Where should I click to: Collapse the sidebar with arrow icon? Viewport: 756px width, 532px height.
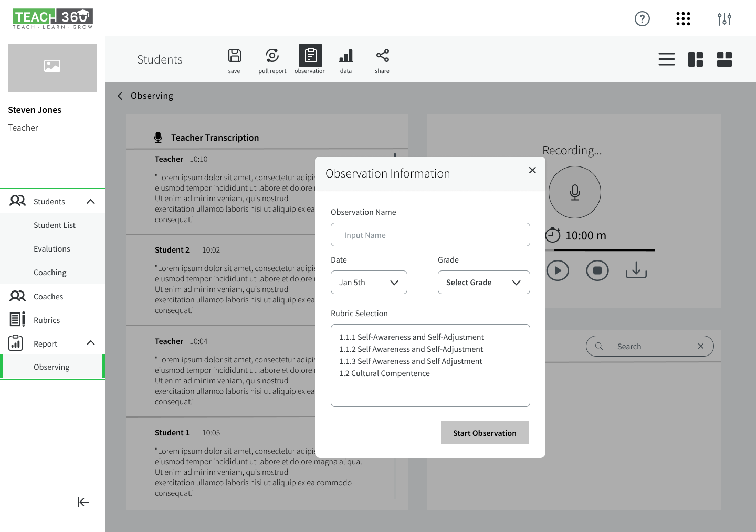tap(83, 502)
